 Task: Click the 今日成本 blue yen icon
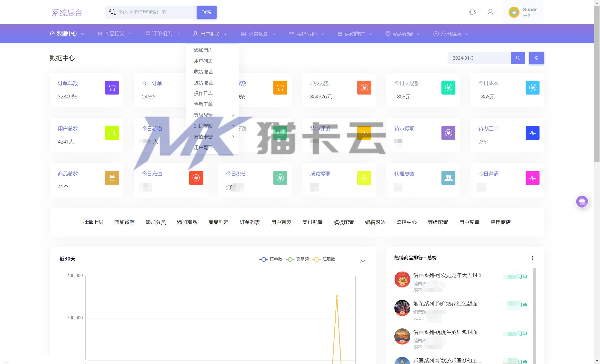(532, 87)
